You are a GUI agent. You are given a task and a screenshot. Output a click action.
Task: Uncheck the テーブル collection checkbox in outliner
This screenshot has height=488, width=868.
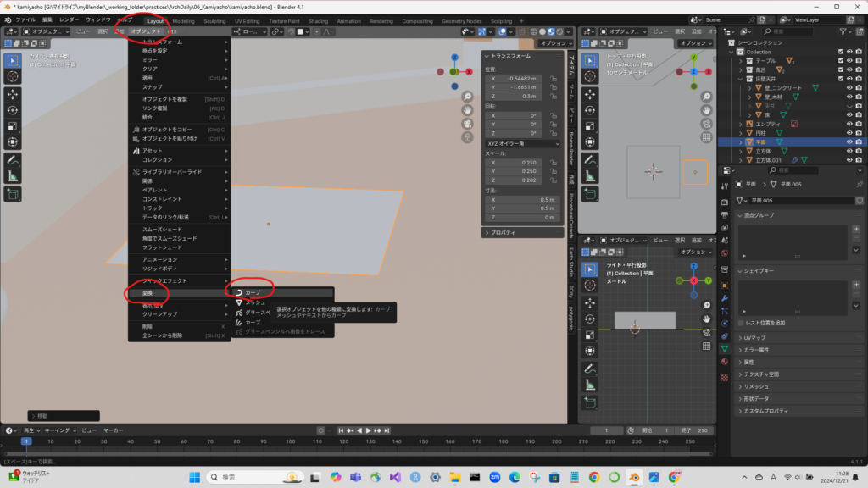839,61
